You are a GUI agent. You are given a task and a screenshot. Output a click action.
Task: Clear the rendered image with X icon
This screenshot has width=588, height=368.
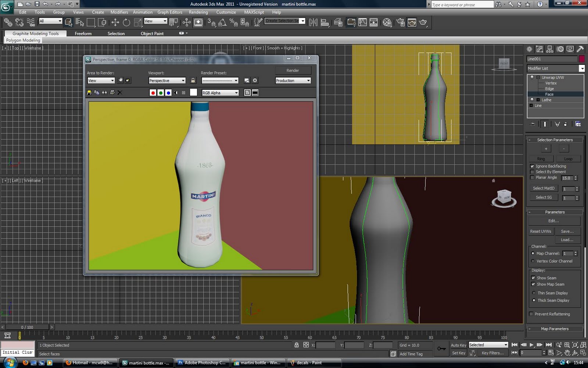click(120, 93)
